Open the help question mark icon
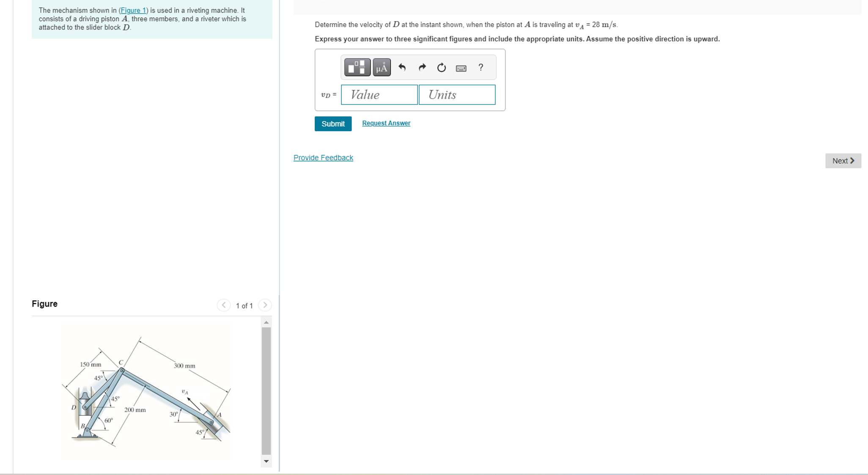 481,67
